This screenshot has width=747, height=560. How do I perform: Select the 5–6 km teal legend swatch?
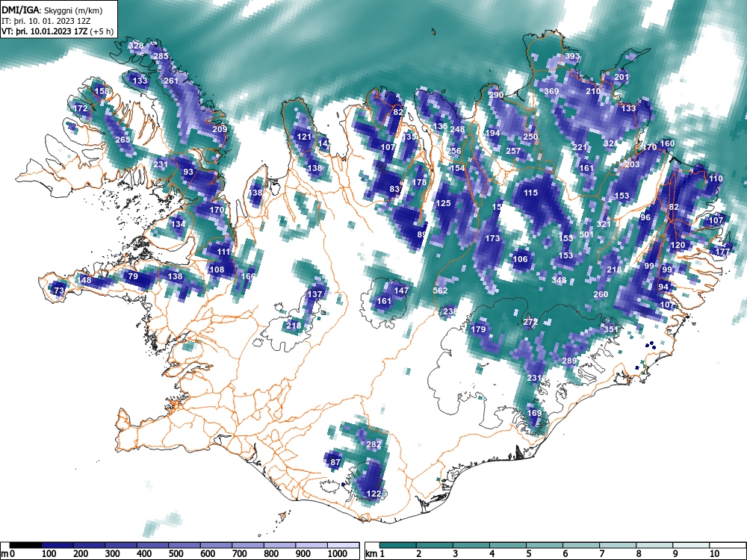545,545
